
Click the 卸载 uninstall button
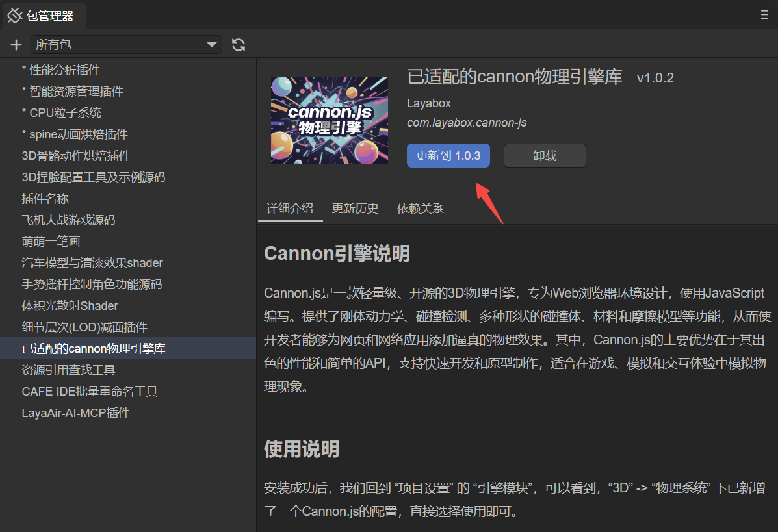(x=545, y=156)
